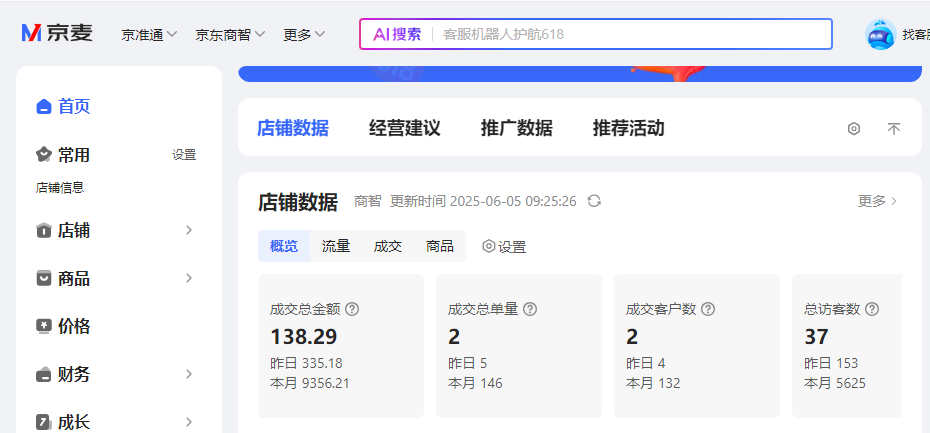Viewport: 930px width, 433px height.
Task: Click help icon next to 成交总金额
Action: 352,309
